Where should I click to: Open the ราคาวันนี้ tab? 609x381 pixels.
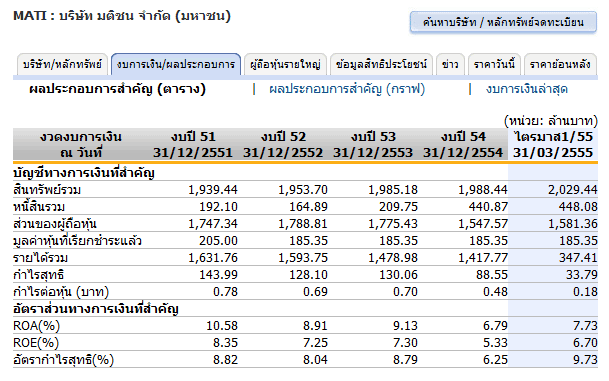tap(494, 64)
